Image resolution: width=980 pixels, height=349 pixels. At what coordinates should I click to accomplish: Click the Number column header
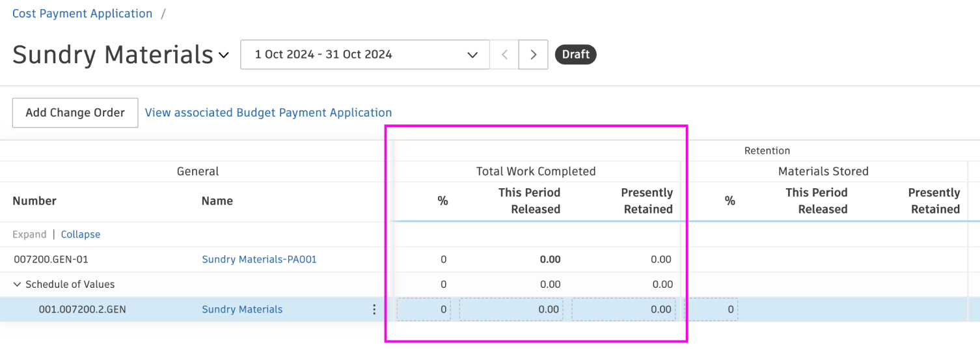34,201
